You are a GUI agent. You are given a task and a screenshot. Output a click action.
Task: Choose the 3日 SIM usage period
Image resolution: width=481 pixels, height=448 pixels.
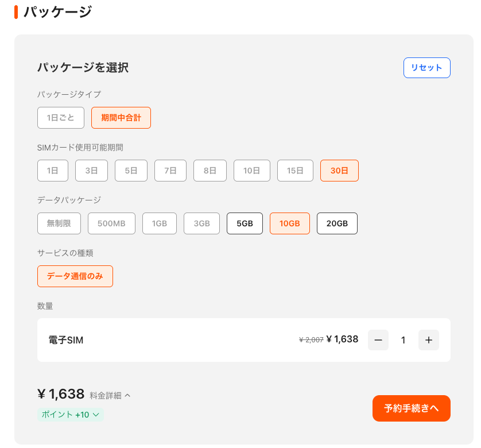tap(91, 170)
